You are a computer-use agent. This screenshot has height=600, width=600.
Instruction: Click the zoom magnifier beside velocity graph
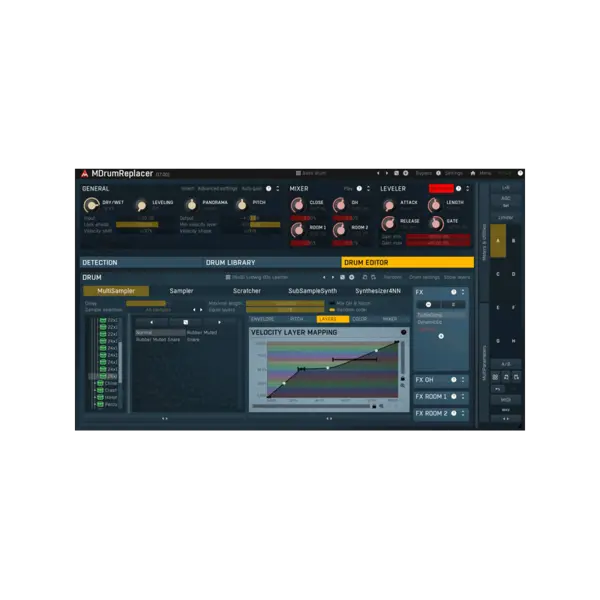(403, 386)
